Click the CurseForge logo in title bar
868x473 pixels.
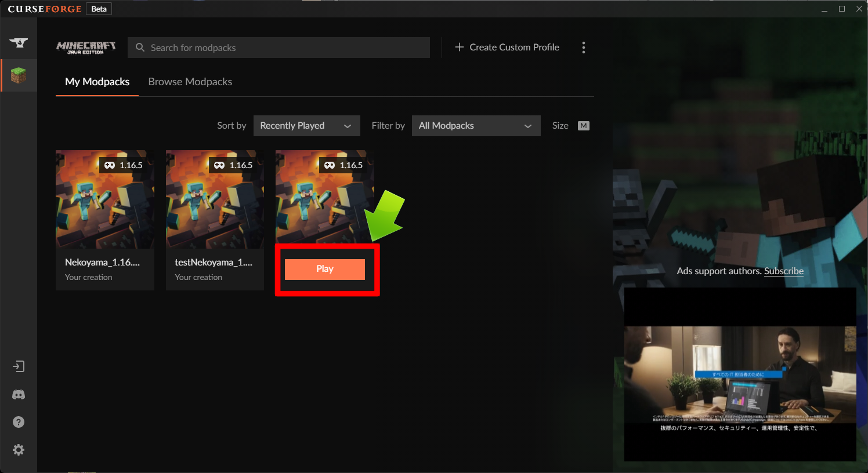[x=45, y=9]
